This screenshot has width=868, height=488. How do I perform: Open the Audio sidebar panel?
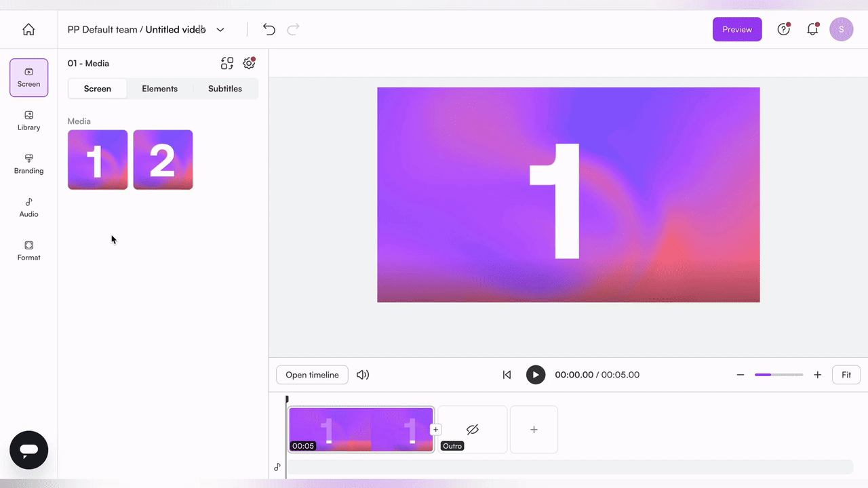(x=28, y=207)
